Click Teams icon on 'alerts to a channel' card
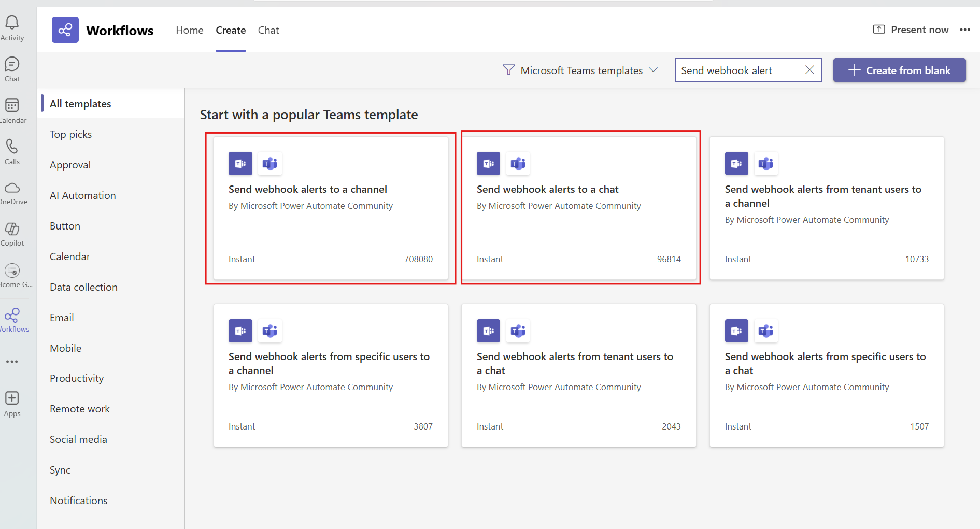Screen dimensions: 980x529 tap(270, 164)
